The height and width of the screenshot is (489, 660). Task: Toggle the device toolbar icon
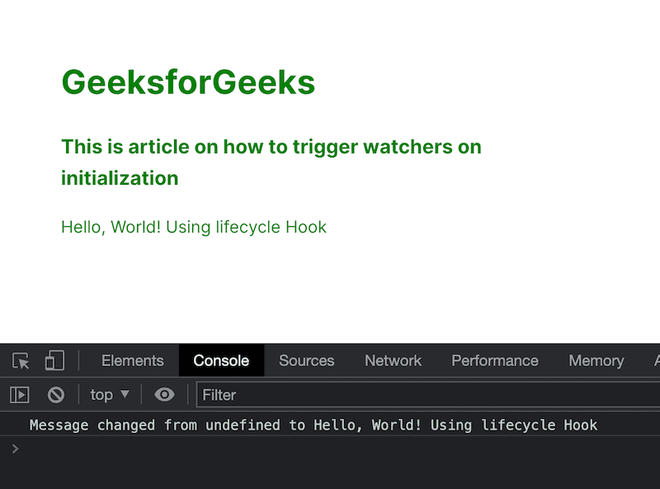[54, 361]
